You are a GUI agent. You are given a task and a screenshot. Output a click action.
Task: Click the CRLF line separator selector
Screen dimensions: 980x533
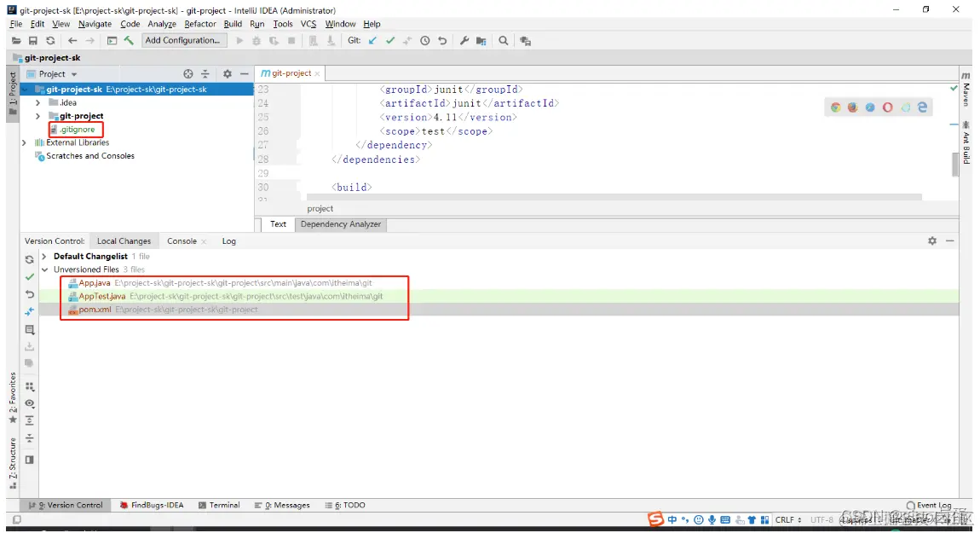(x=789, y=520)
